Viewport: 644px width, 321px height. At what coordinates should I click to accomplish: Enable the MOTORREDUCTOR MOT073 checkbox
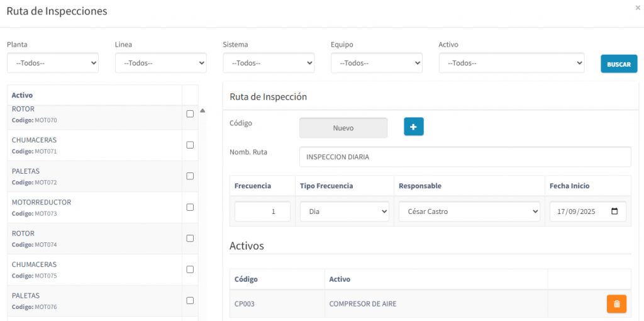pyautogui.click(x=190, y=207)
